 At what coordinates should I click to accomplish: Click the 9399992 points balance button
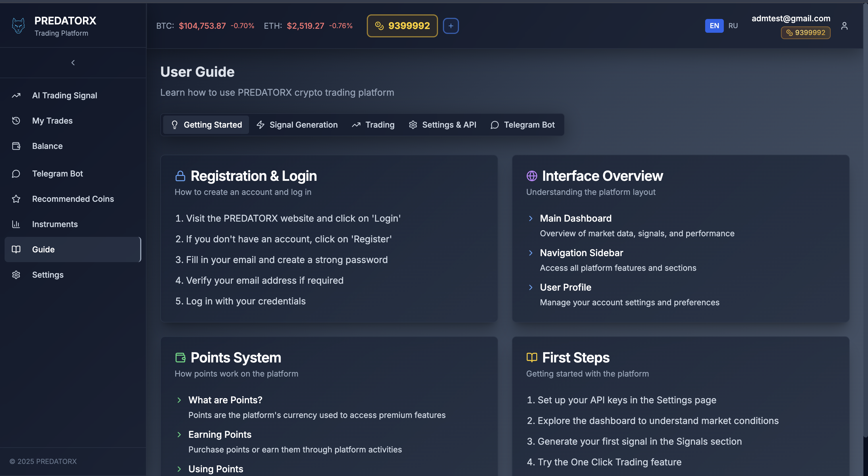(402, 26)
